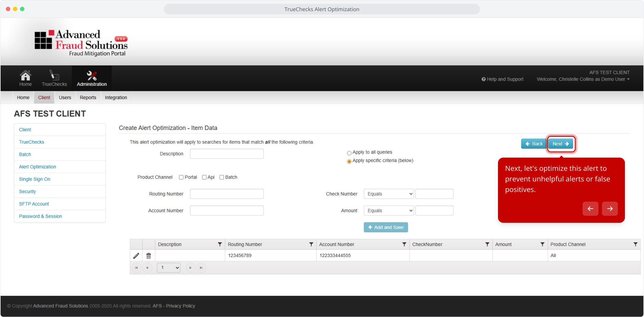The image size is (644, 317).
Task: Check the Api product channel box
Action: tap(204, 177)
